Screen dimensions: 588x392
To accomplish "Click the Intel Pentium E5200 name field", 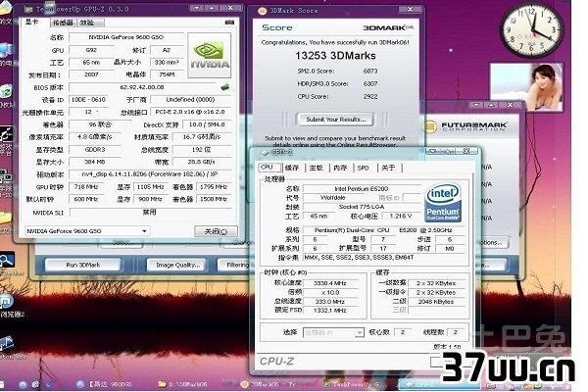I will 362,189.
